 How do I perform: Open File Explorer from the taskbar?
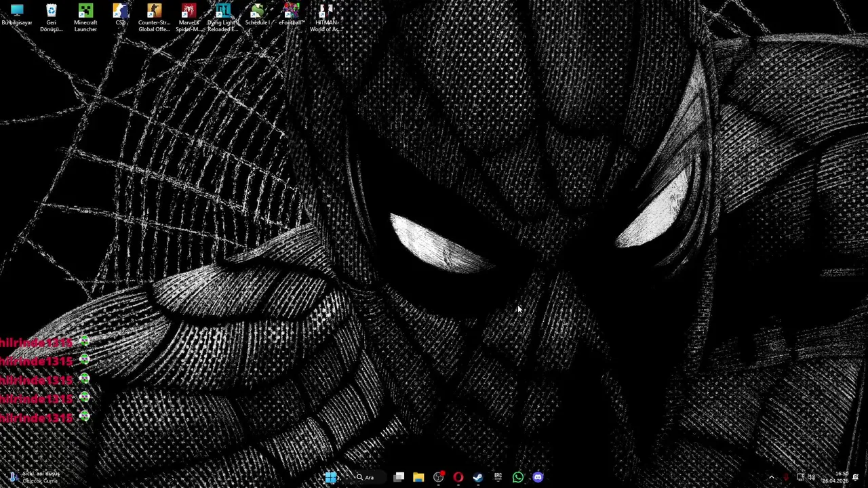coord(418,477)
